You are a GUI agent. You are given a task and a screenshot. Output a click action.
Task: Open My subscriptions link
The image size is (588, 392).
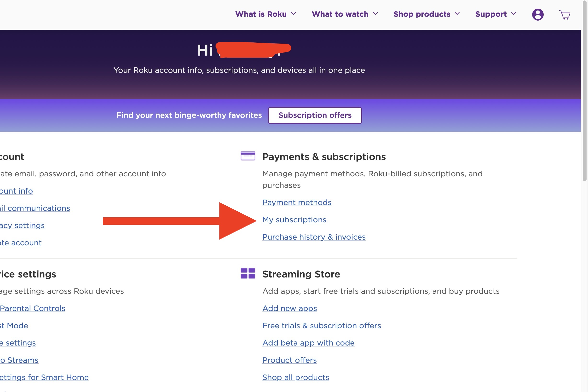click(x=294, y=219)
